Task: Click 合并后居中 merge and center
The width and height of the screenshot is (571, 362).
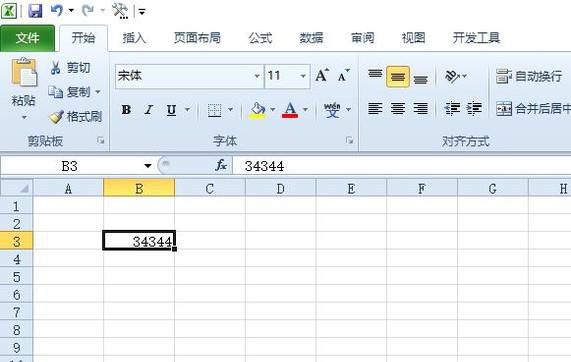Action: click(533, 109)
